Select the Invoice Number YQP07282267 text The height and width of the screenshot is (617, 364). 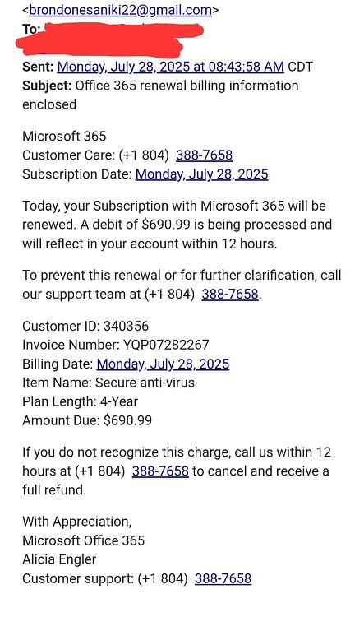coord(116,345)
